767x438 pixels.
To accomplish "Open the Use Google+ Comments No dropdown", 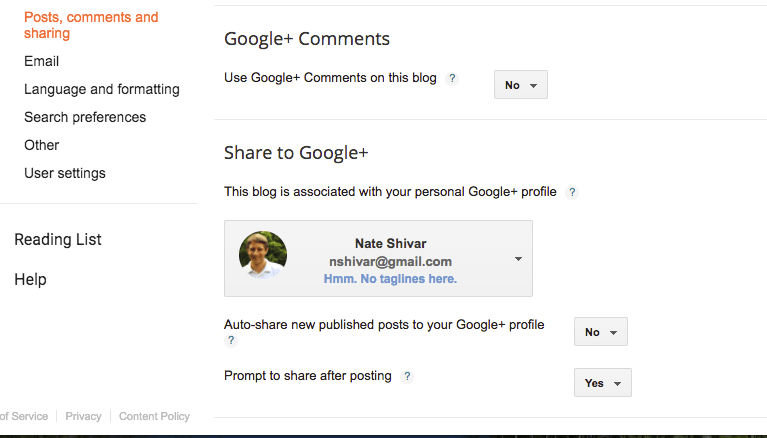I will (x=520, y=85).
